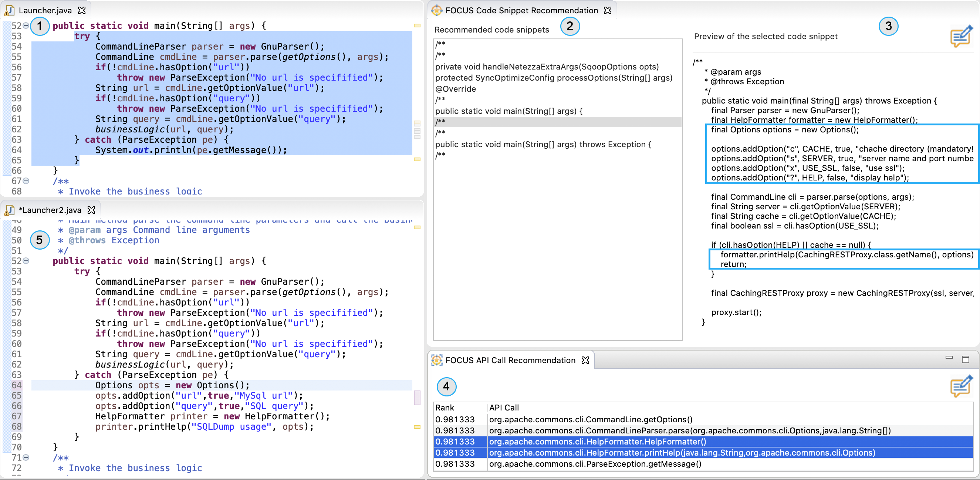The height and width of the screenshot is (480, 980).
Task: Maximize the API Call Recommendation panel
Action: coord(965,359)
